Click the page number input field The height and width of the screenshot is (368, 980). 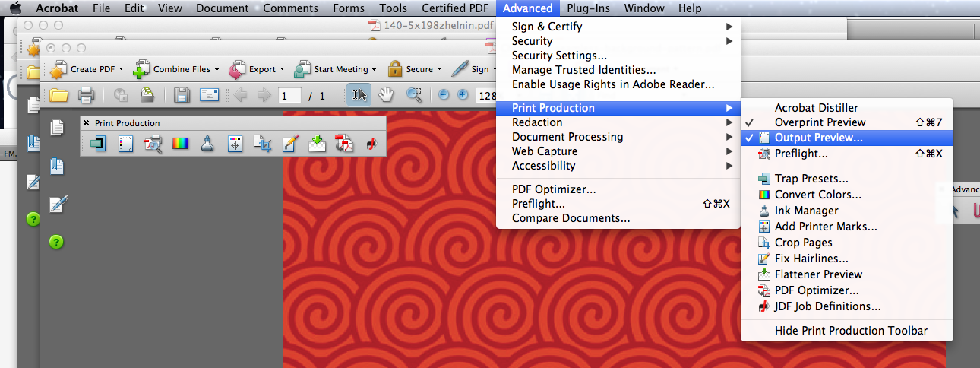click(289, 96)
